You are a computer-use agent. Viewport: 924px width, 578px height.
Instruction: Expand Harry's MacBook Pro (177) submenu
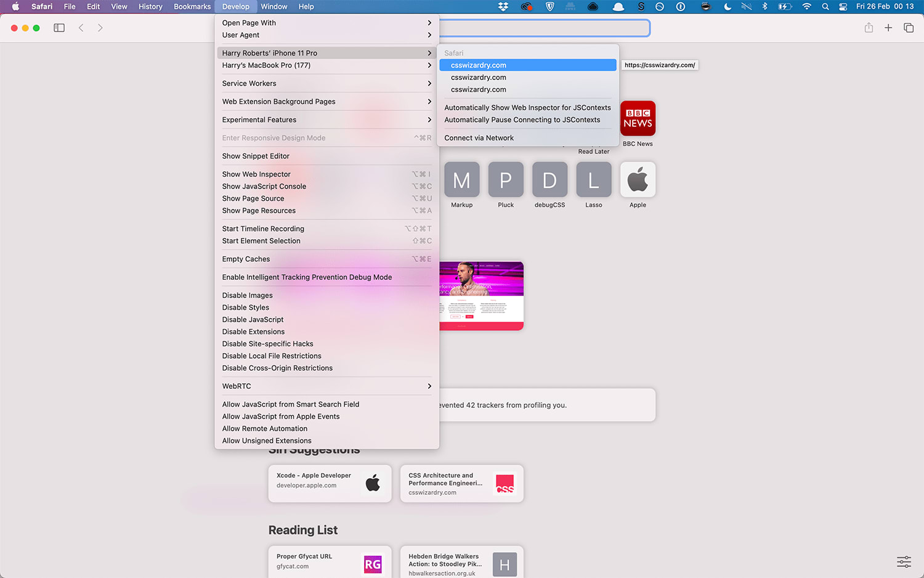click(326, 65)
